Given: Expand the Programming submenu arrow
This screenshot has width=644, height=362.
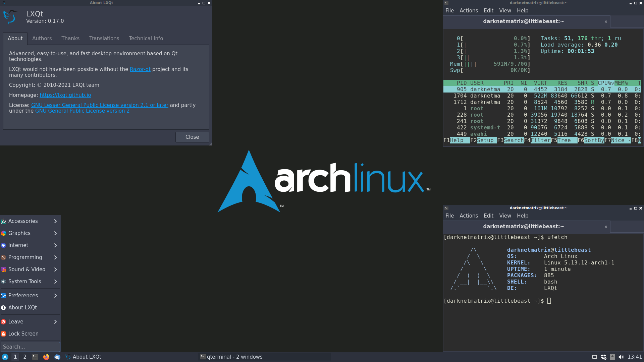Looking at the screenshot, I should point(56,257).
